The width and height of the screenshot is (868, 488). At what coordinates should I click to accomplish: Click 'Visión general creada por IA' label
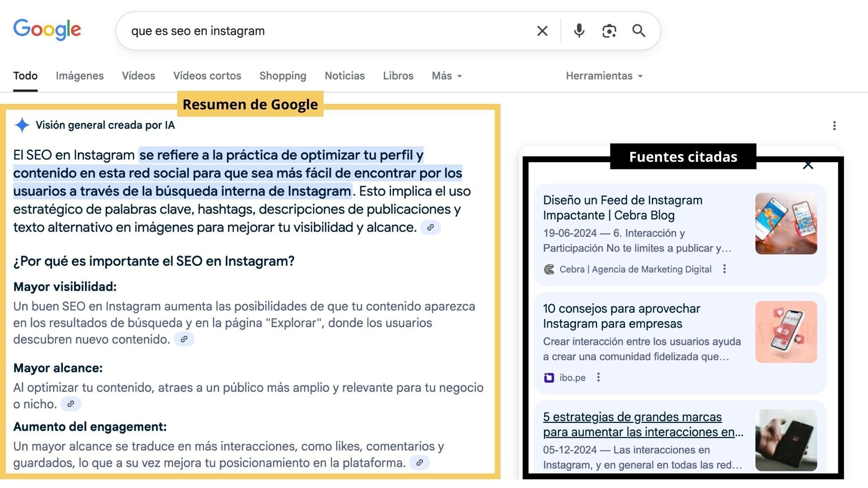(x=105, y=125)
